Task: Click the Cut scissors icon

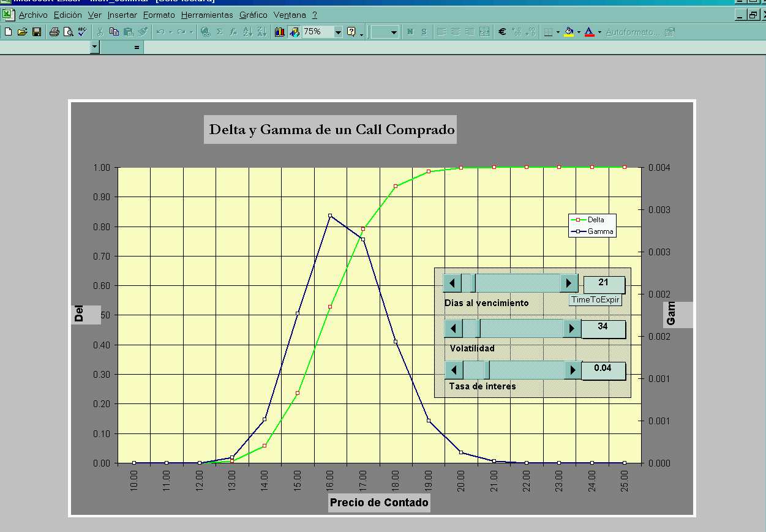Action: pos(100,32)
